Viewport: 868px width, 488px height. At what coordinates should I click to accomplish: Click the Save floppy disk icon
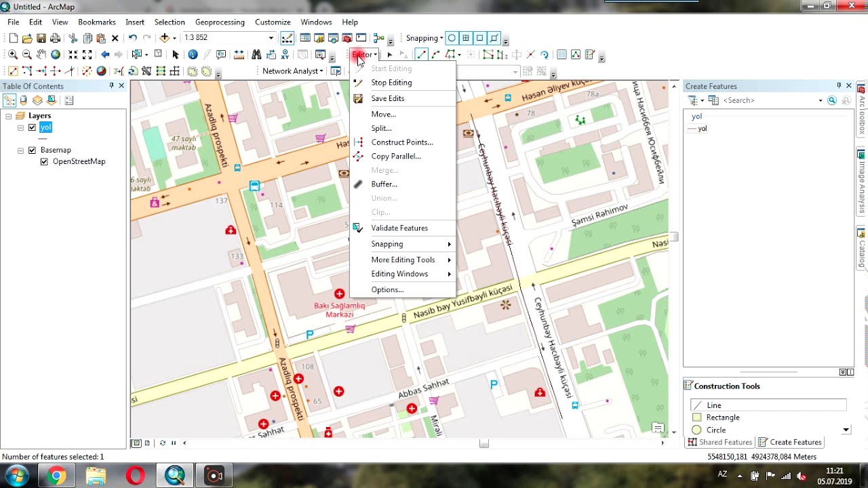click(x=41, y=38)
